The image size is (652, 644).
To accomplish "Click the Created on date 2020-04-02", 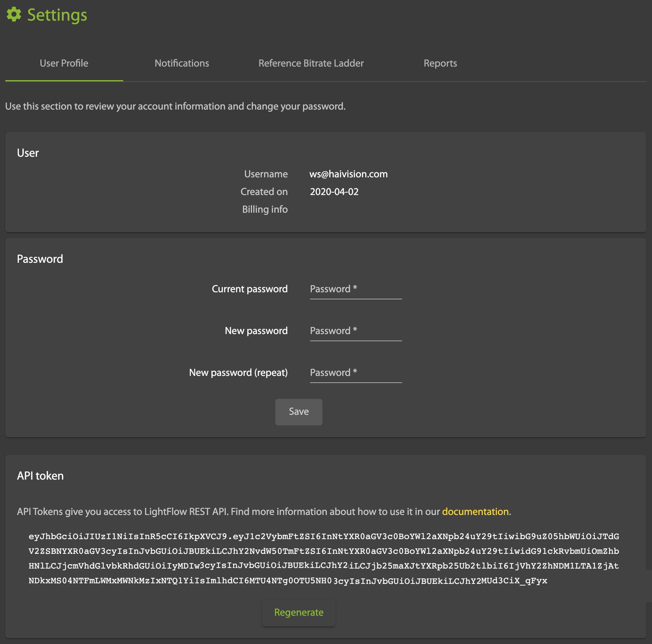I will tap(334, 192).
